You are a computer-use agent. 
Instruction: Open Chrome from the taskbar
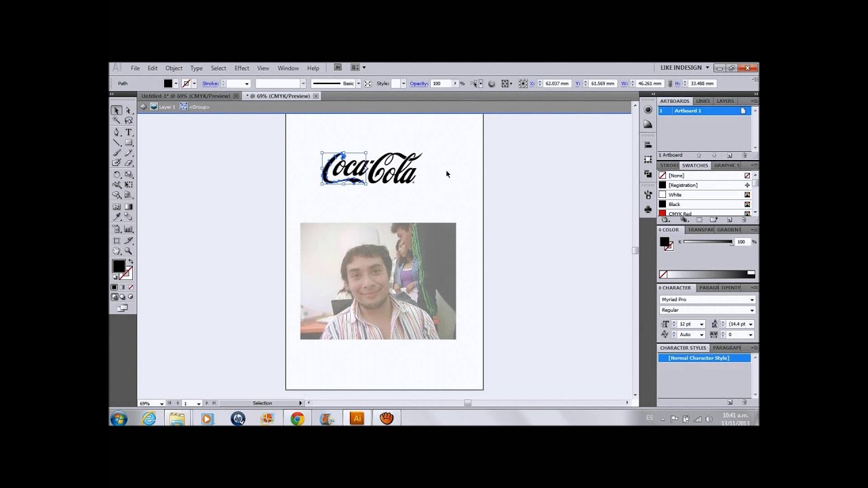297,419
